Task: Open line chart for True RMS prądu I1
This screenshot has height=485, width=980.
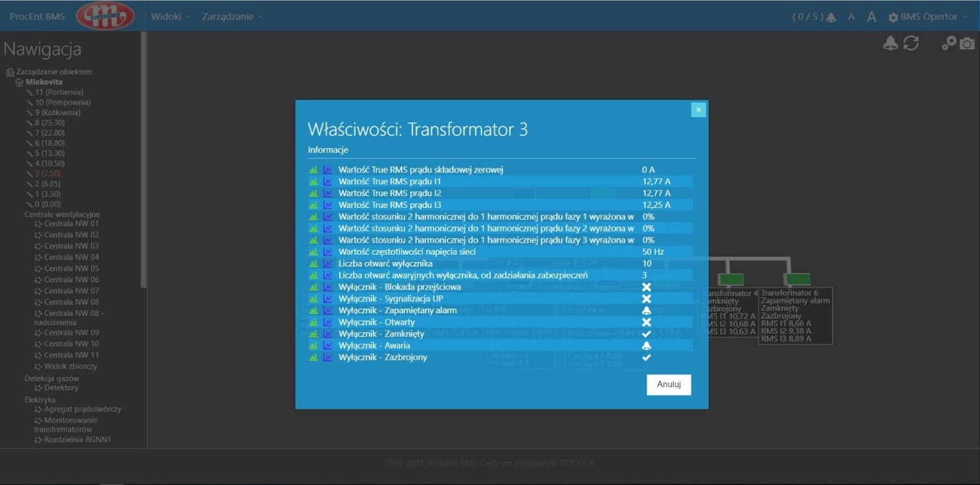Action: pyautogui.click(x=328, y=182)
